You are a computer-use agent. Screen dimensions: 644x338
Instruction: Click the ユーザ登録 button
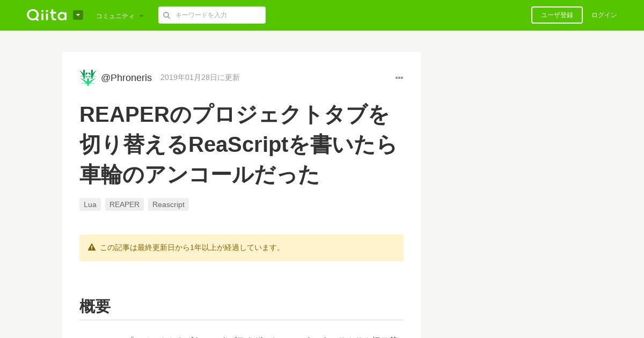[557, 15]
